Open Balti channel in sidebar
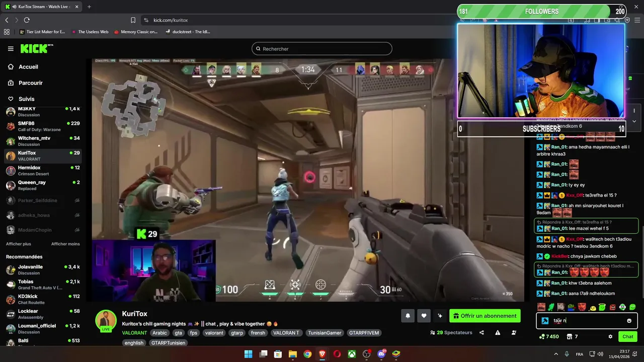The height and width of the screenshot is (362, 644). click(x=42, y=342)
